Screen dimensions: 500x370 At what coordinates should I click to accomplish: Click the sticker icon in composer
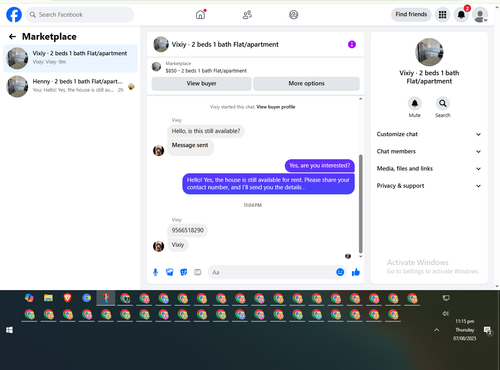(184, 272)
